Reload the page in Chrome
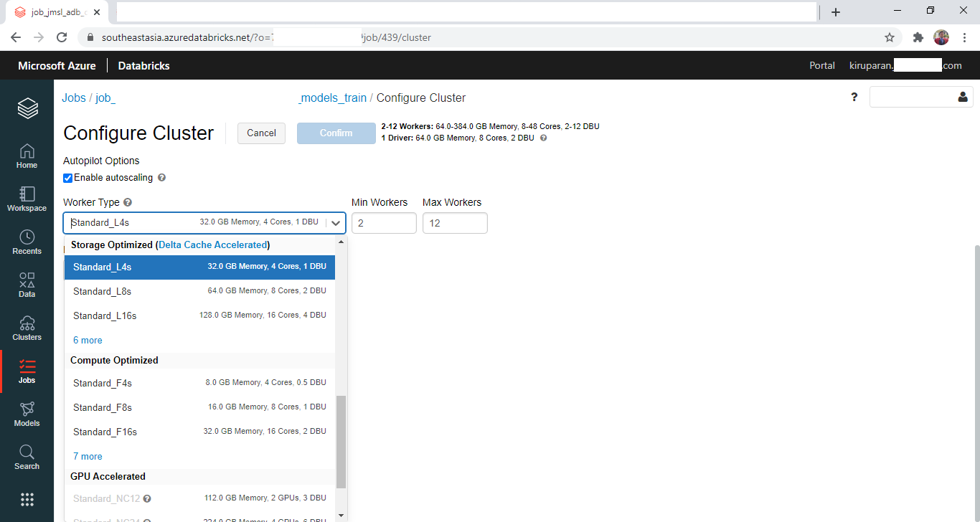This screenshot has height=522, width=980. point(62,37)
